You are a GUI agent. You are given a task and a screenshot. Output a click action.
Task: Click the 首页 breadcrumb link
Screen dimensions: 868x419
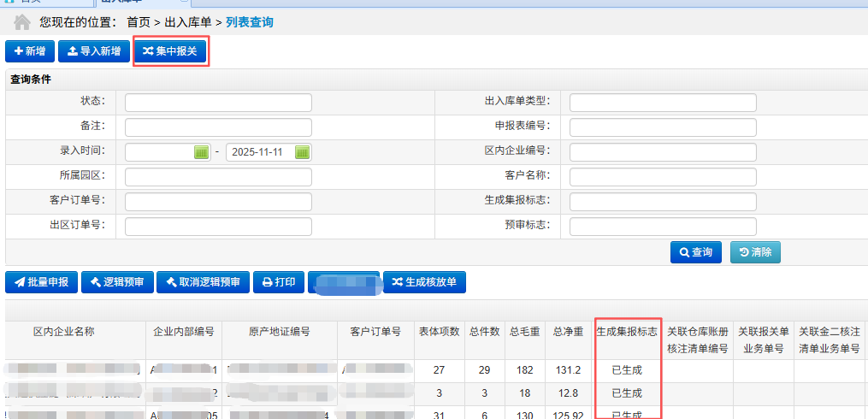click(144, 21)
